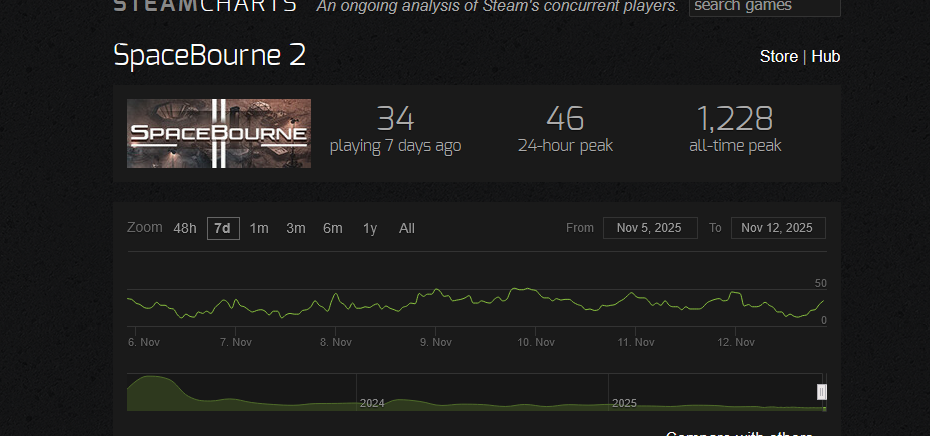The height and width of the screenshot is (436, 930).
Task: Open the SpaceBourne 2 game banner image
Action: 219,133
